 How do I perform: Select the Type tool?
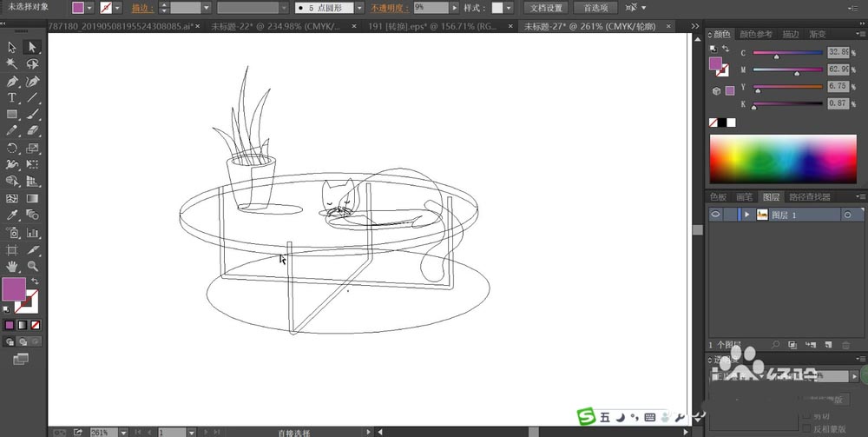pos(11,98)
